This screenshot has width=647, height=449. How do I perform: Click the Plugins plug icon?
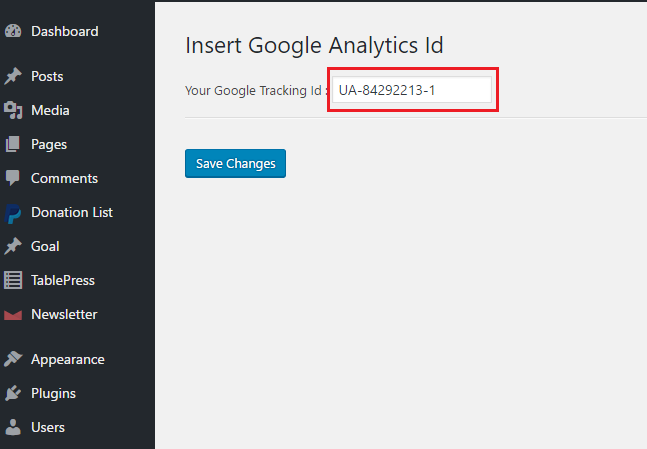point(13,393)
